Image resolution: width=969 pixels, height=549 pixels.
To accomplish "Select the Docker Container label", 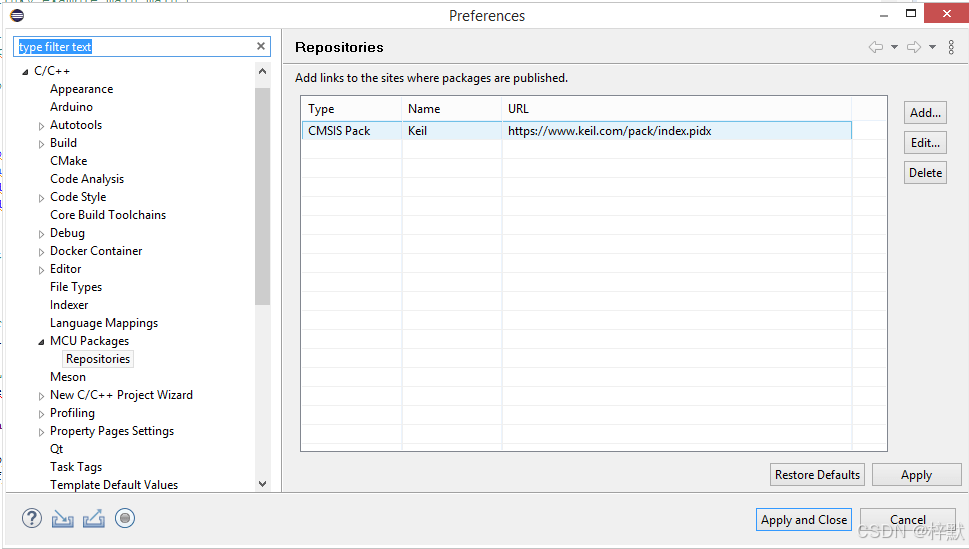I will 96,250.
